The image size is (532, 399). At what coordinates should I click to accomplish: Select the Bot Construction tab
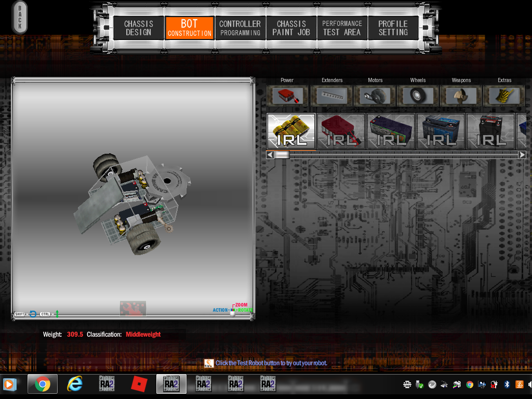pyautogui.click(x=189, y=28)
